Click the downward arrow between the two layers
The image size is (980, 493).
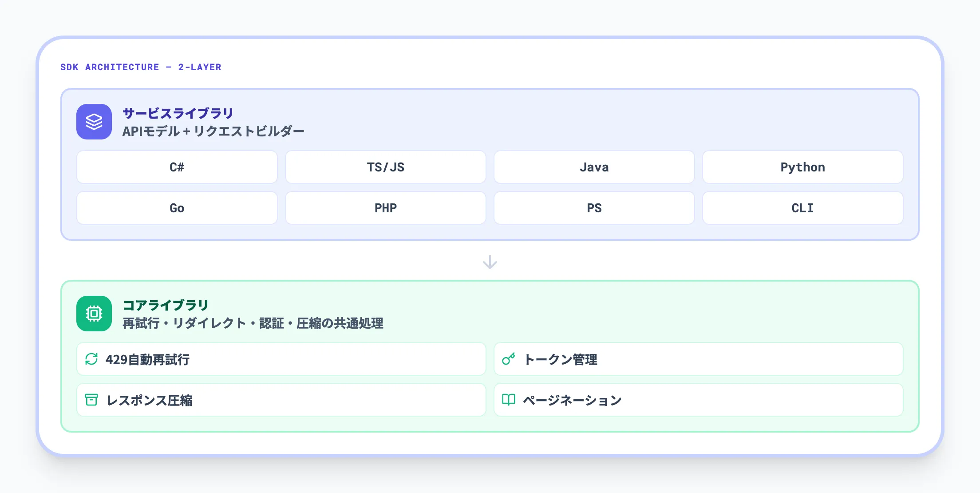pyautogui.click(x=490, y=261)
